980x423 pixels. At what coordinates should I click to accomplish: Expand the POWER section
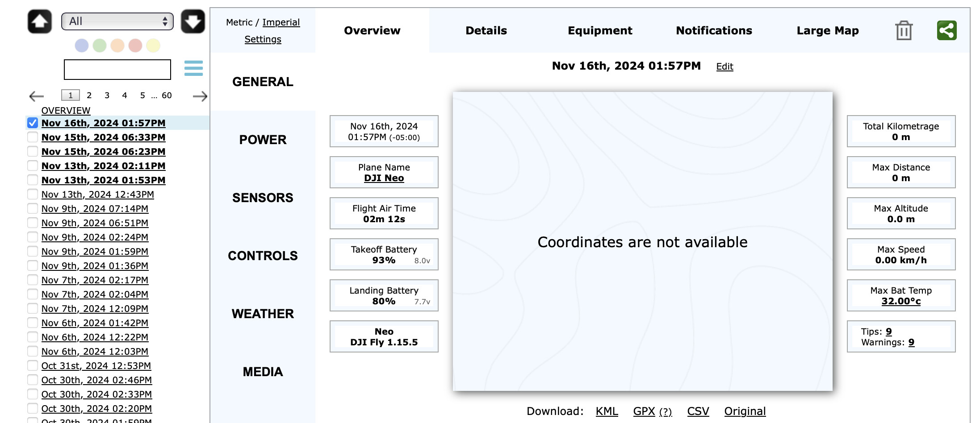click(x=263, y=140)
